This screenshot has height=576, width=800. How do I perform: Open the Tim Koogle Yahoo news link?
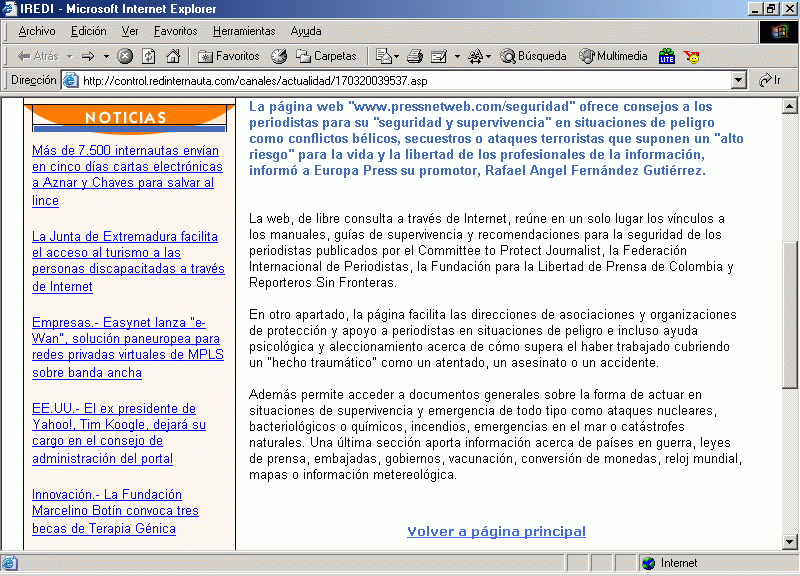point(119,433)
